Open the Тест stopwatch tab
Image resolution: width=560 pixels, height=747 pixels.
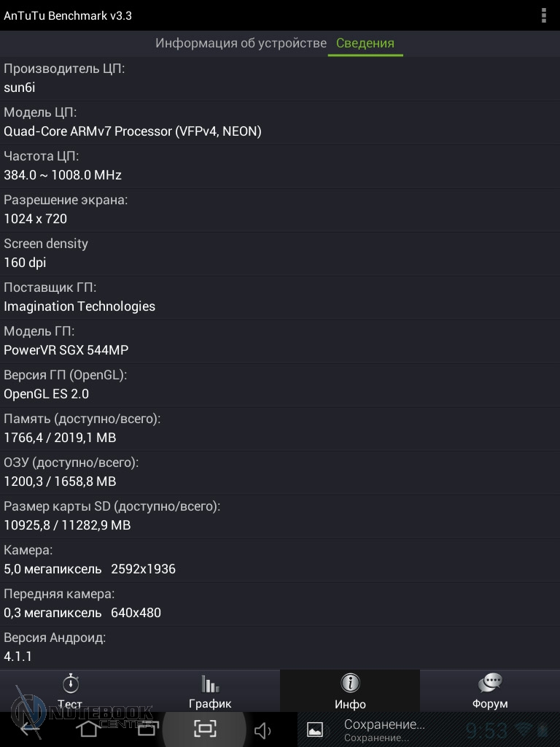[x=70, y=691]
